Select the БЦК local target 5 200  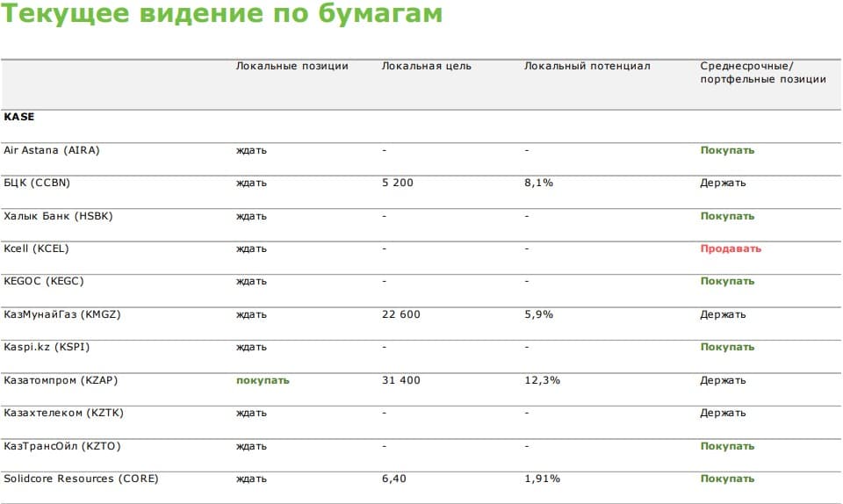(397, 183)
